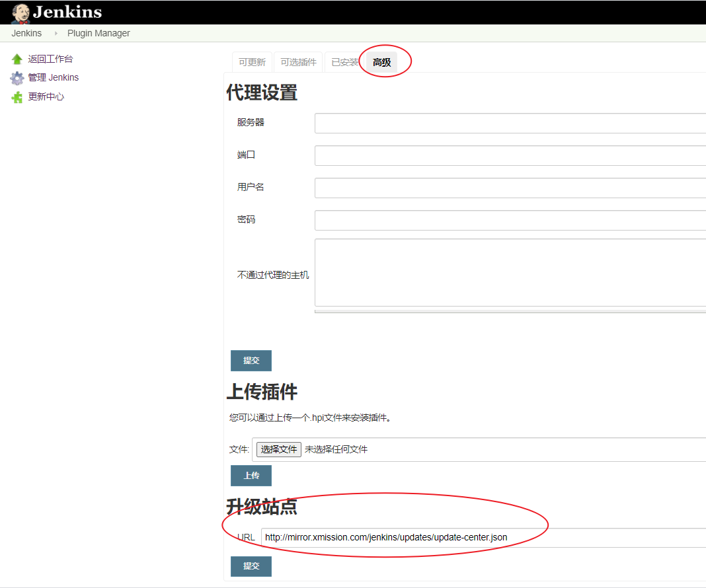
Task: Click the 选择文件 file chooser button
Action: tap(279, 449)
